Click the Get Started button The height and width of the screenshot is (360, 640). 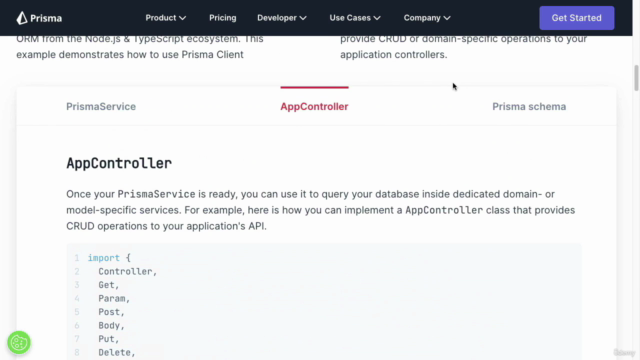(576, 18)
